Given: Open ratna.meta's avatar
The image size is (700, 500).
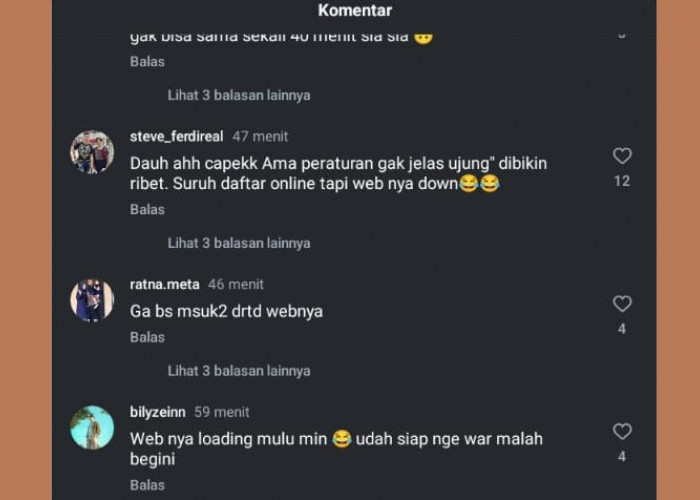Looking at the screenshot, I should coord(92,300).
